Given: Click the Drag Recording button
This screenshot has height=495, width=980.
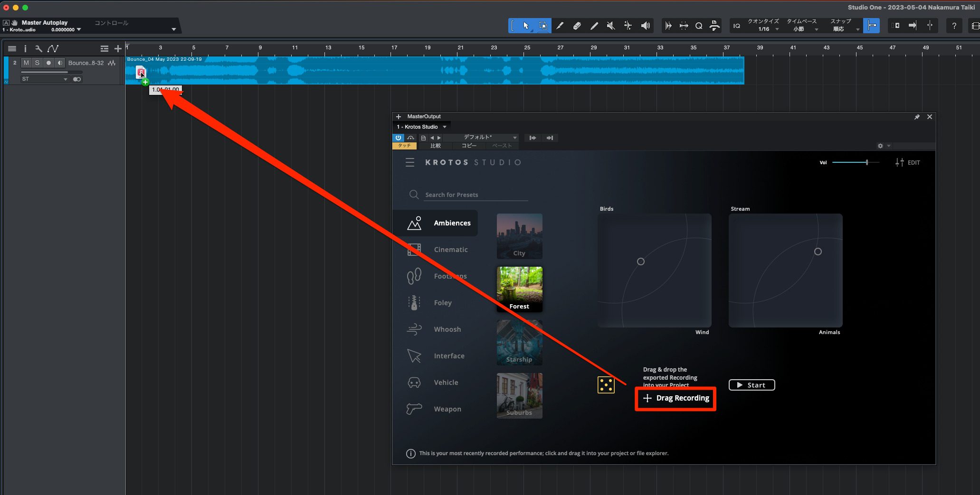Looking at the screenshot, I should click(676, 398).
